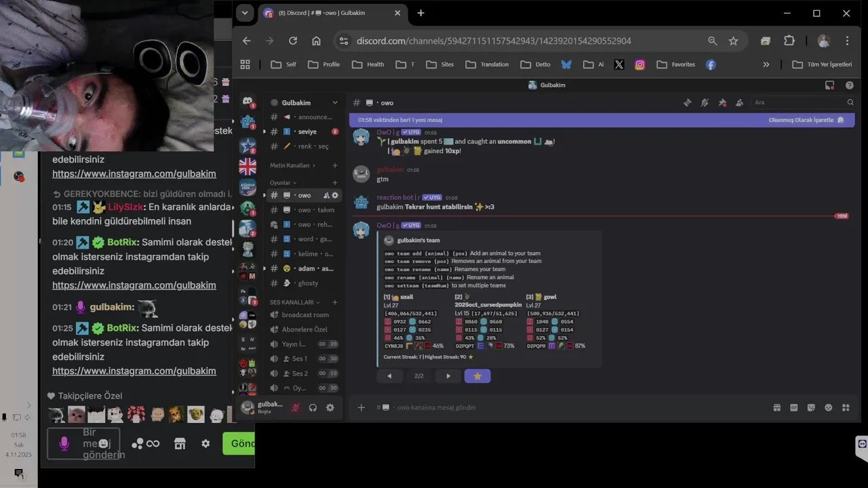The image size is (868, 488).
Task: Open the seviye channel
Action: pos(302,131)
